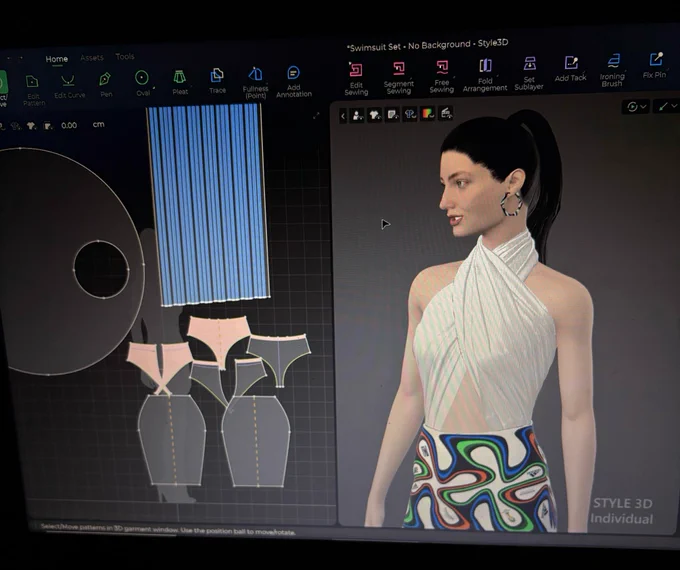Select the blue pleated rectangle pattern

208,204
